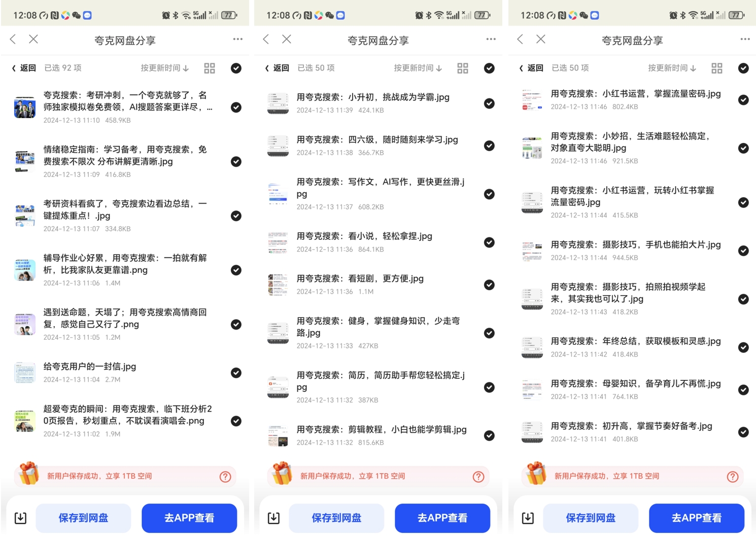
Task: Open the thumbnail of 夸克搜索考研冲刺 file
Action: pos(24,107)
